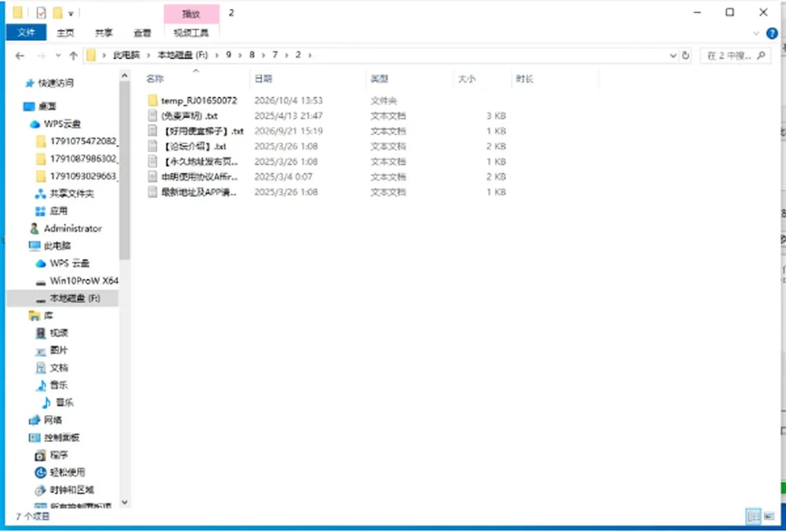
Task: Click the search box in the folder window
Action: click(735, 56)
